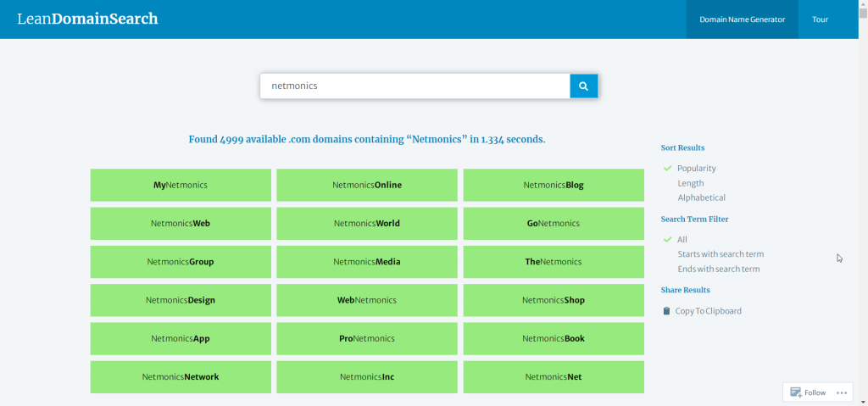Filter to Starts with search term
Viewport: 868px width, 406px height.
pos(721,254)
